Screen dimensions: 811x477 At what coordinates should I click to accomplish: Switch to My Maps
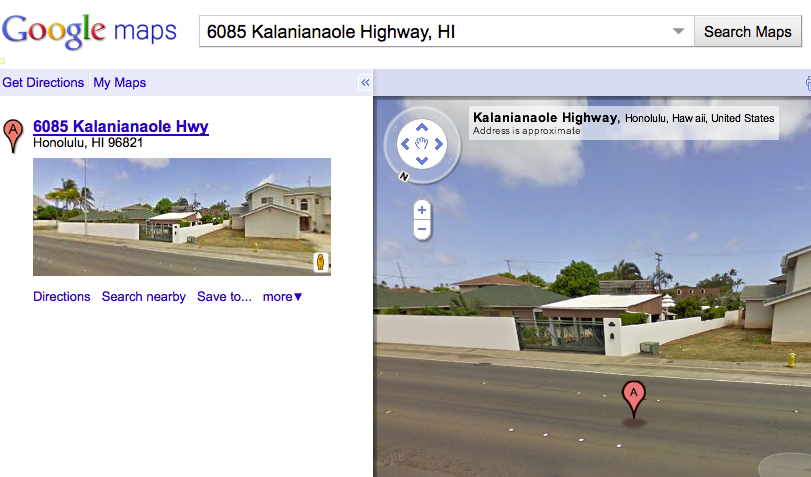(119, 82)
